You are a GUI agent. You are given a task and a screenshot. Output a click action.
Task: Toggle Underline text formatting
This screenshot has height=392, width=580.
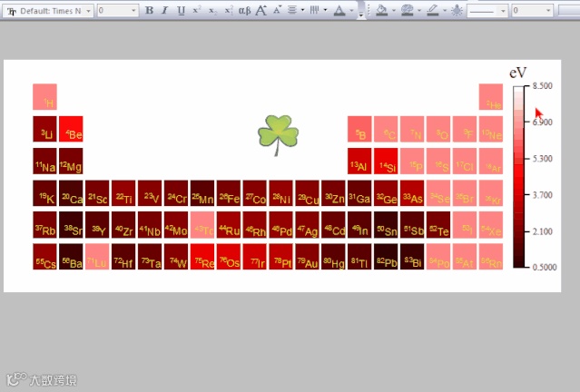pos(181,10)
